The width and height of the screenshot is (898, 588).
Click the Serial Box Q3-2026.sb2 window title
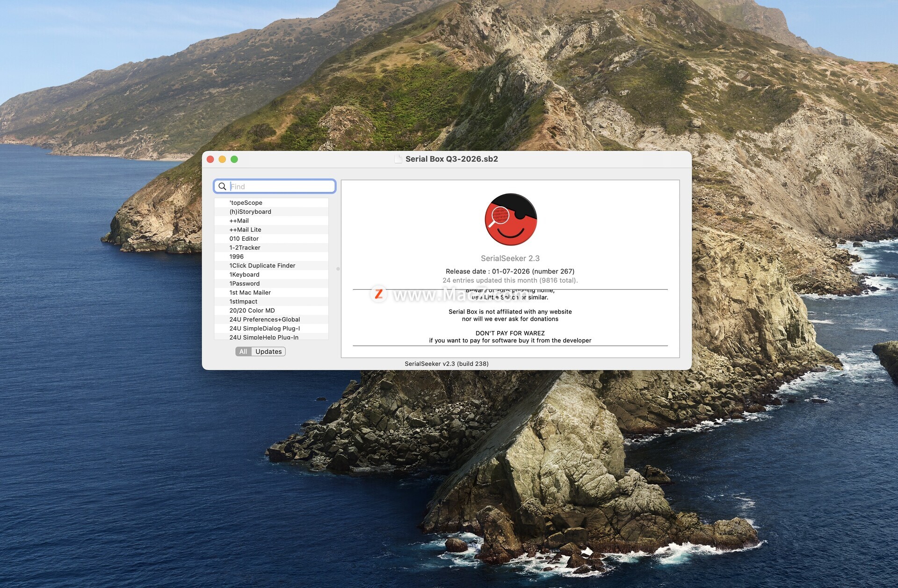(452, 159)
